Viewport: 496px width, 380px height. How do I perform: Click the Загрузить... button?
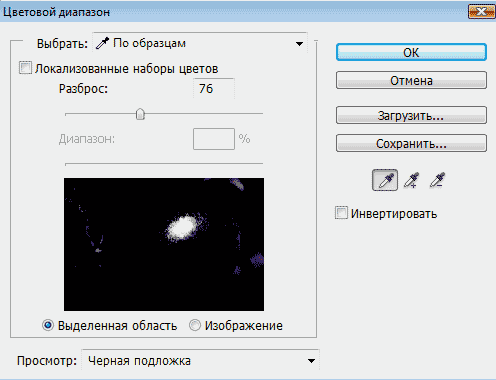click(x=411, y=115)
